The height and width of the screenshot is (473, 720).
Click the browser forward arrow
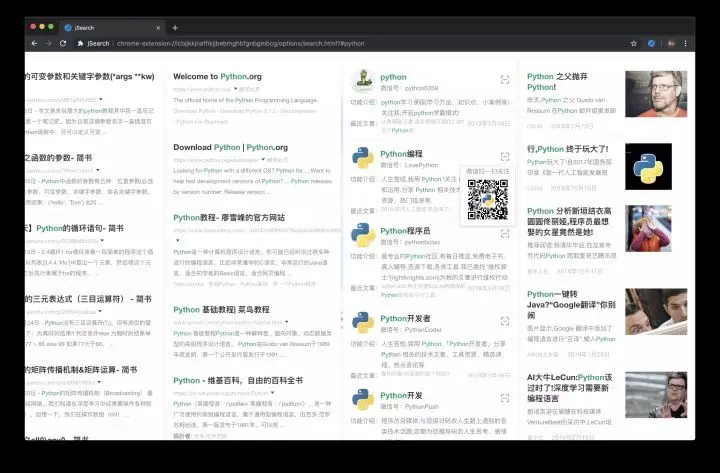click(49, 43)
